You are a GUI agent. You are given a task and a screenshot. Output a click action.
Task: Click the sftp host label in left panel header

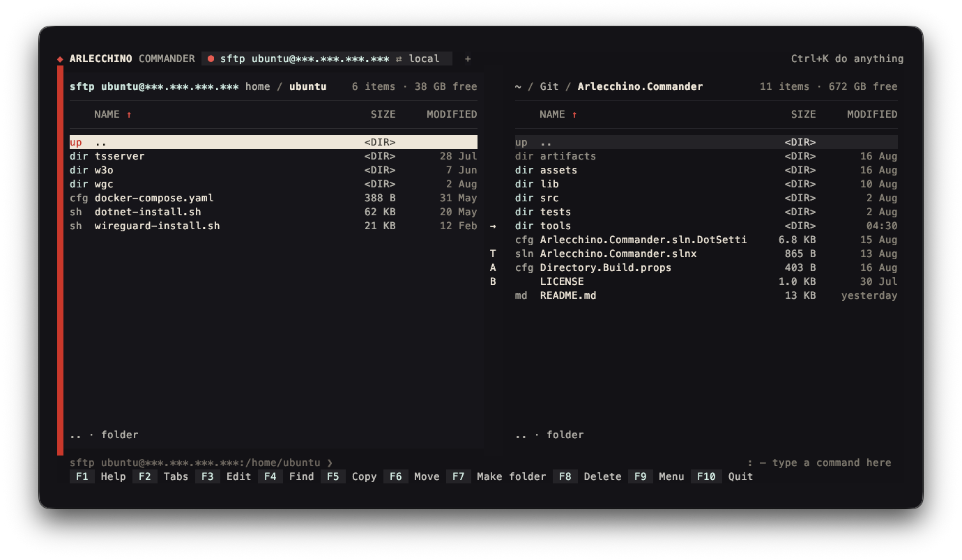coord(154,87)
